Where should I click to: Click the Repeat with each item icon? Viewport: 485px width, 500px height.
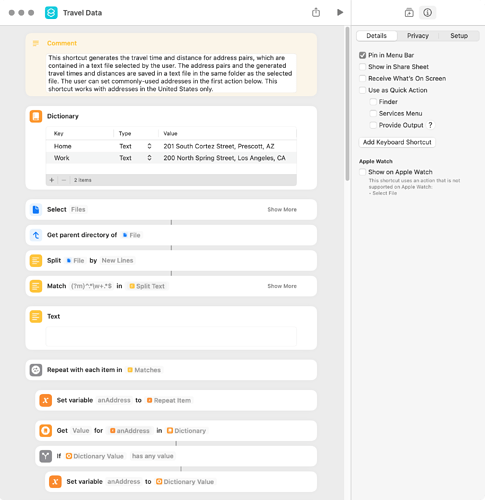click(x=36, y=370)
